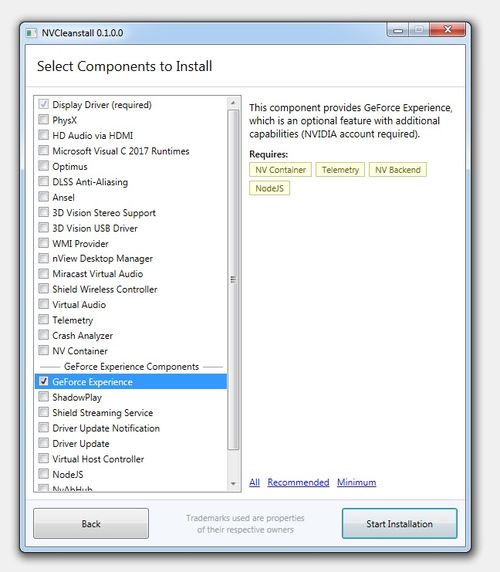Click the scrollbar down arrow in component list
The width and height of the screenshot is (500, 572).
(233, 484)
